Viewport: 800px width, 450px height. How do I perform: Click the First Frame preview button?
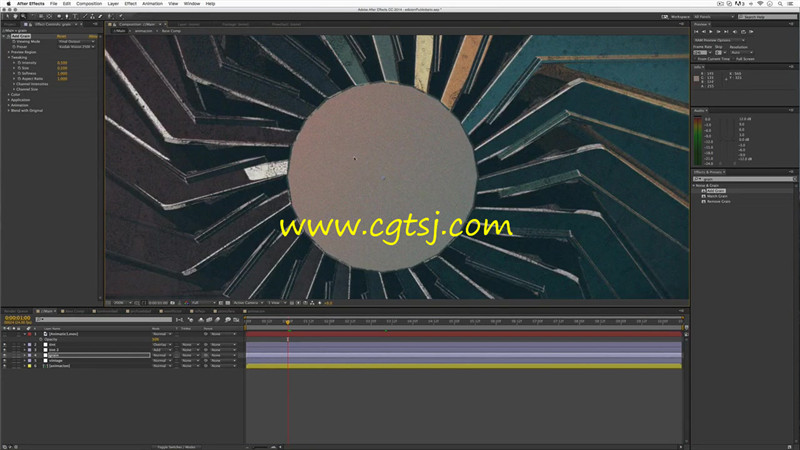pyautogui.click(x=696, y=32)
